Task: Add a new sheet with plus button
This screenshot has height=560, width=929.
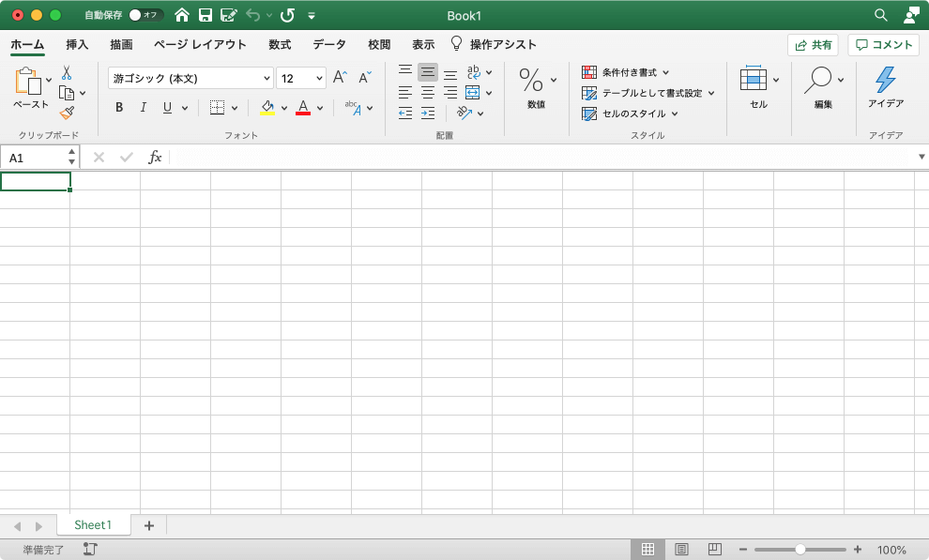Action: [x=149, y=525]
